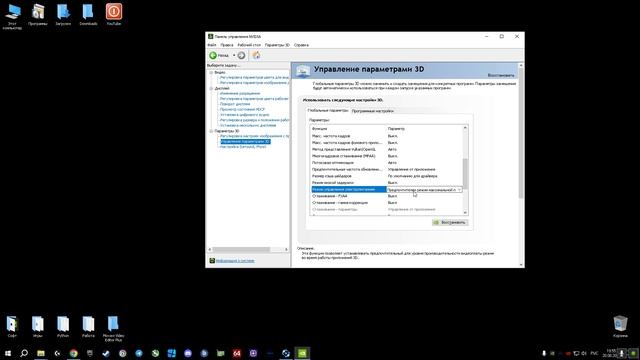Click the main page vertical scrollbar thumb
Screen dimensions: 640x360
pyautogui.click(x=521, y=133)
